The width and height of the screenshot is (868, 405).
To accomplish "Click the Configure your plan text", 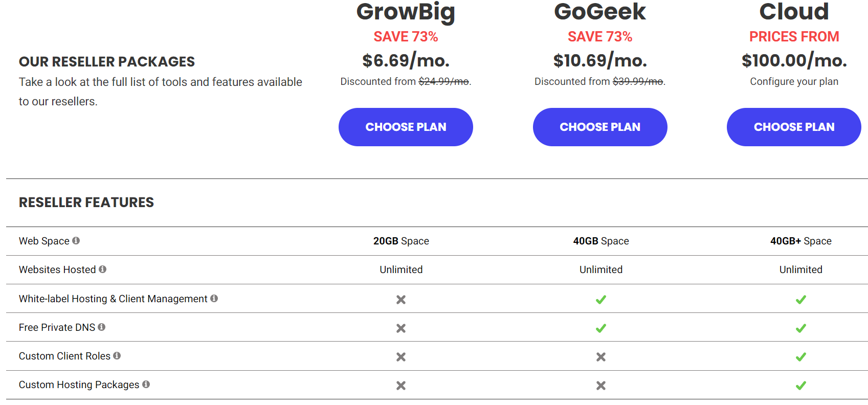I will 794,81.
